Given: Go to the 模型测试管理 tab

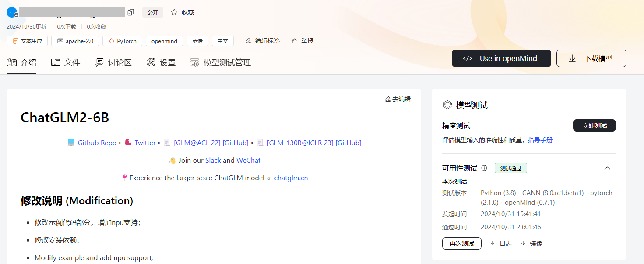Looking at the screenshot, I should point(221,62).
